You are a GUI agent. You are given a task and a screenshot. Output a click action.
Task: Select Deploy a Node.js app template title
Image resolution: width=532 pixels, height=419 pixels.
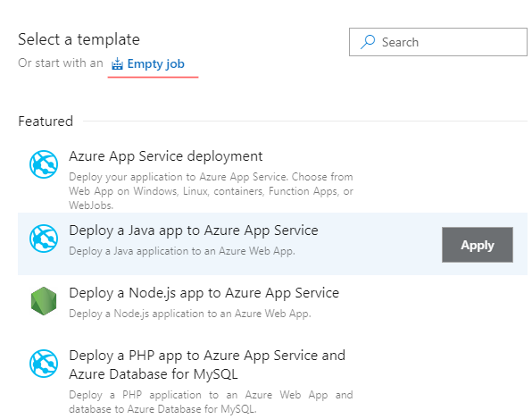pos(204,293)
